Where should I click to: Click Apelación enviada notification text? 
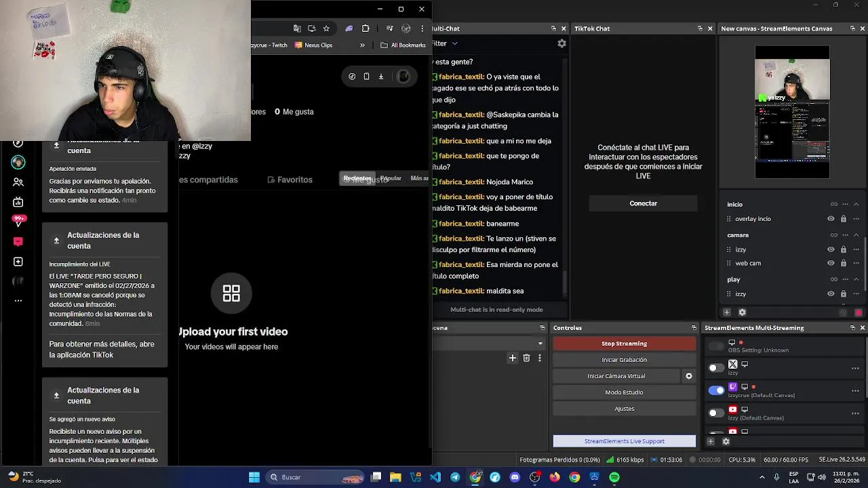73,169
